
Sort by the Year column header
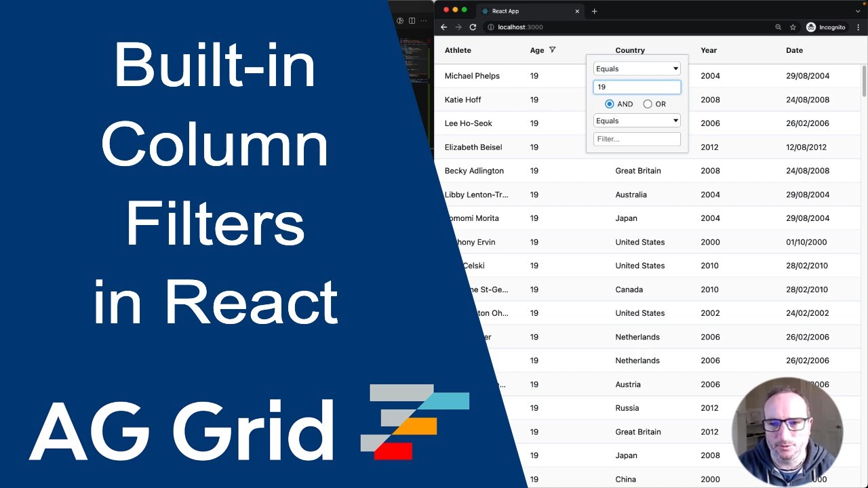tap(709, 50)
